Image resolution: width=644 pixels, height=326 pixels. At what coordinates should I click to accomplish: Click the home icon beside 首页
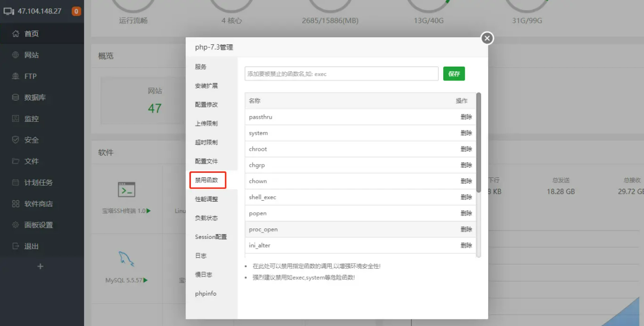click(15, 34)
